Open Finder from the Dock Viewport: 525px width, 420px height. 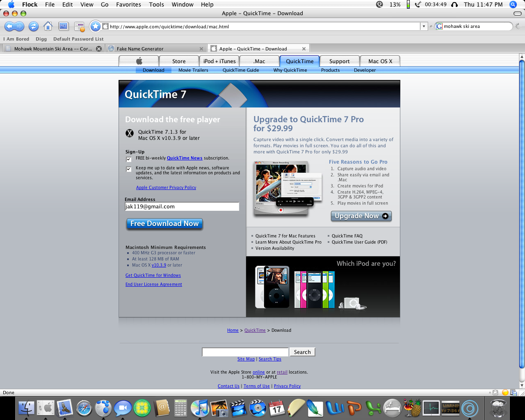[x=27, y=408]
